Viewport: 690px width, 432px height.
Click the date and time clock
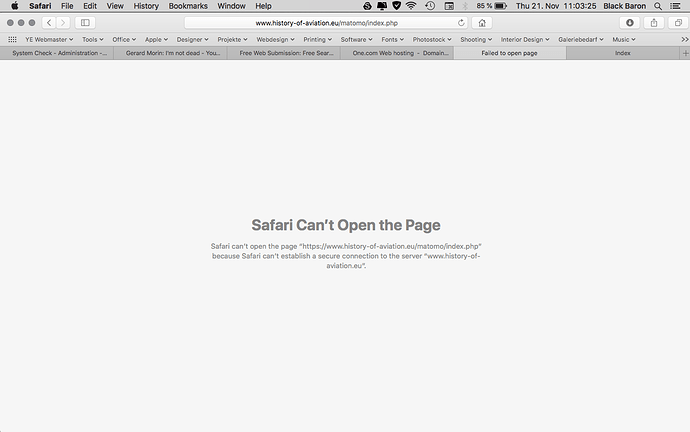click(x=556, y=6)
